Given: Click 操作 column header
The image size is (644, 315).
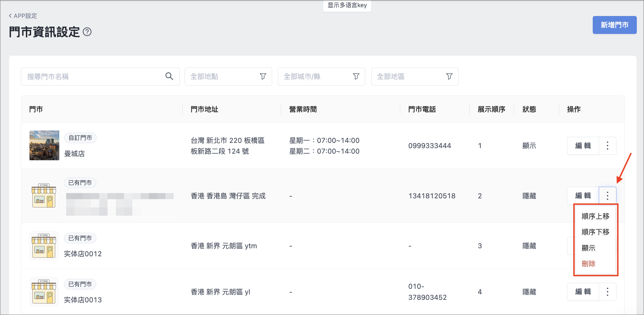Looking at the screenshot, I should click(574, 109).
